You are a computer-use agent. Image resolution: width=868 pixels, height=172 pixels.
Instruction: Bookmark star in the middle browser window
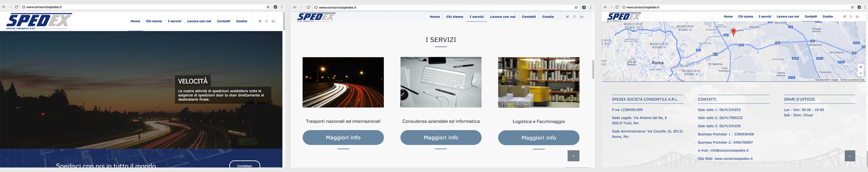click(576, 7)
